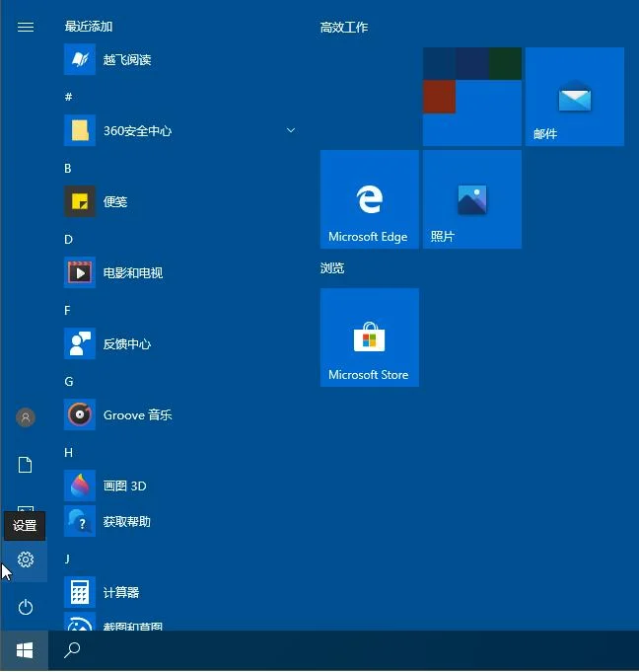Select the 反馈中心 text label
Viewport: 639px width, 672px height.
point(127,344)
